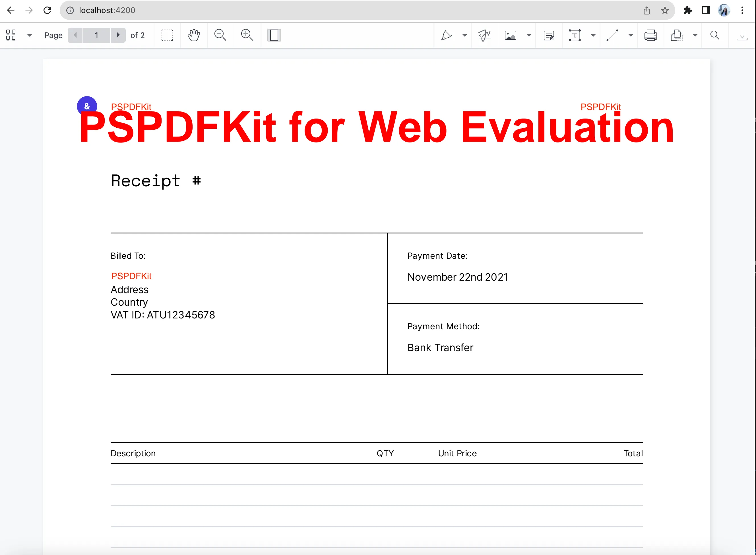This screenshot has height=555, width=756.
Task: Expand the image annotation dropdown
Action: point(529,35)
